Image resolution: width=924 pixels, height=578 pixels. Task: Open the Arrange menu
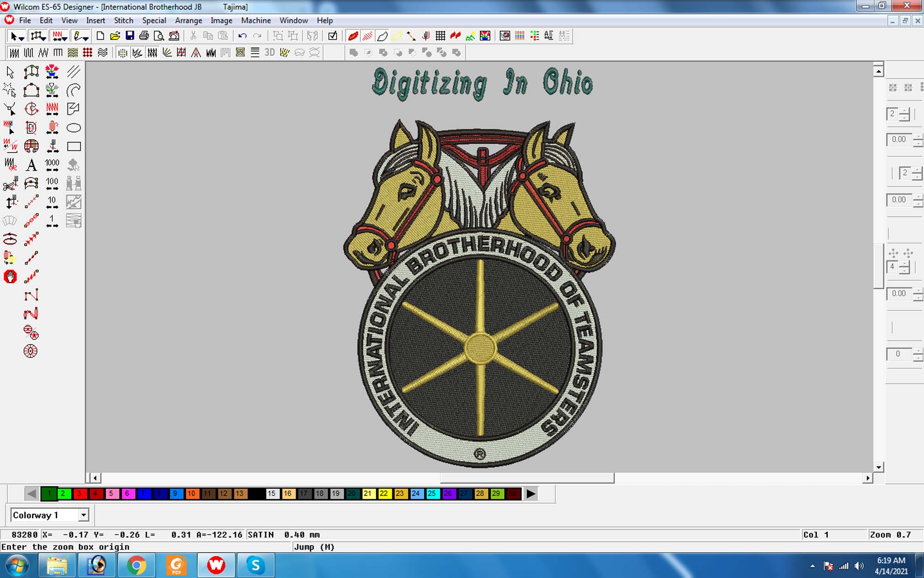(188, 20)
